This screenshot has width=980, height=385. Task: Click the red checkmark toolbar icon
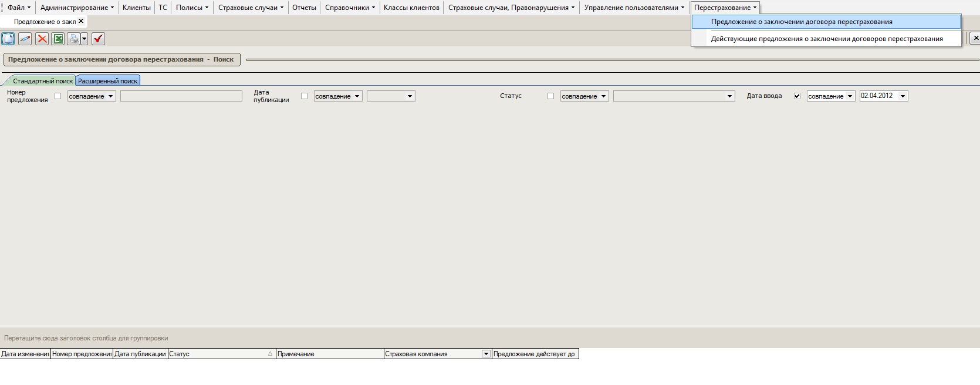click(x=98, y=39)
